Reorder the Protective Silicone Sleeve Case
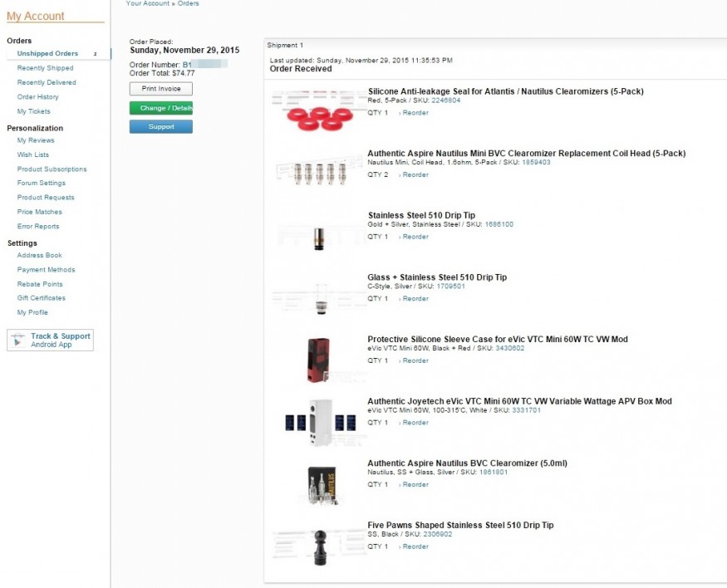The height and width of the screenshot is (588, 727). point(415,360)
